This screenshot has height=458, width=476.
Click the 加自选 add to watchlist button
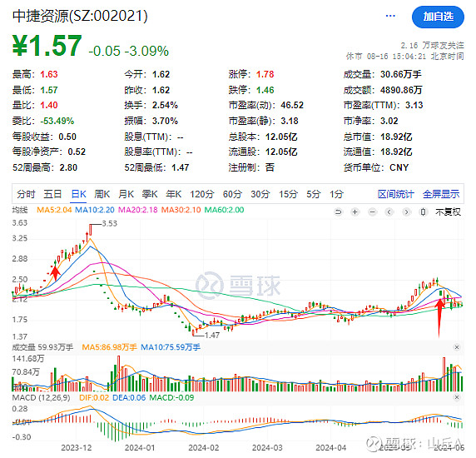[x=438, y=17]
